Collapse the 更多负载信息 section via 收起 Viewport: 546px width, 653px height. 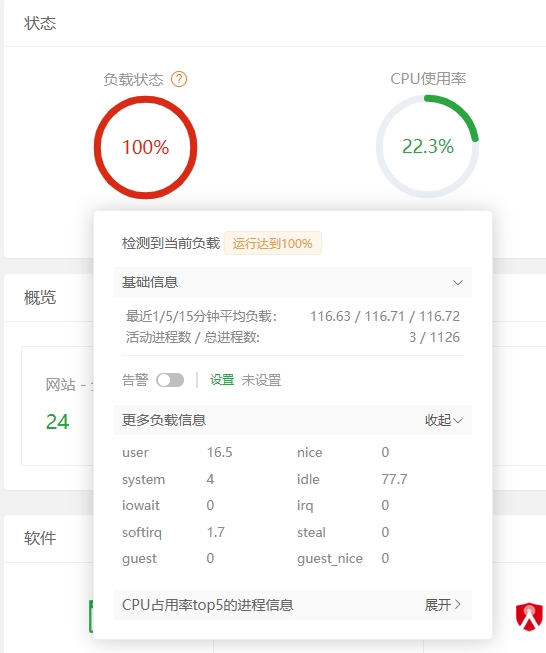[x=444, y=420]
